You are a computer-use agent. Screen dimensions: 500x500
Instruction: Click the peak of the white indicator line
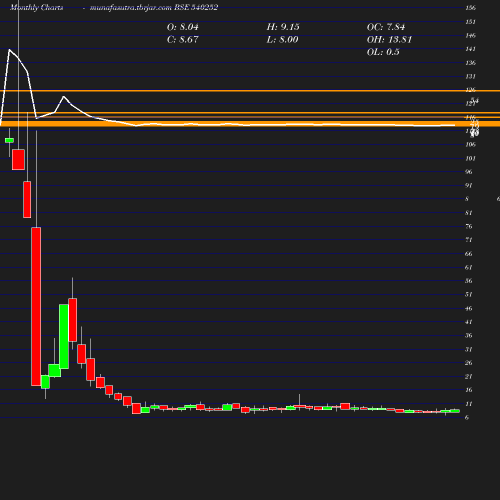[9, 50]
